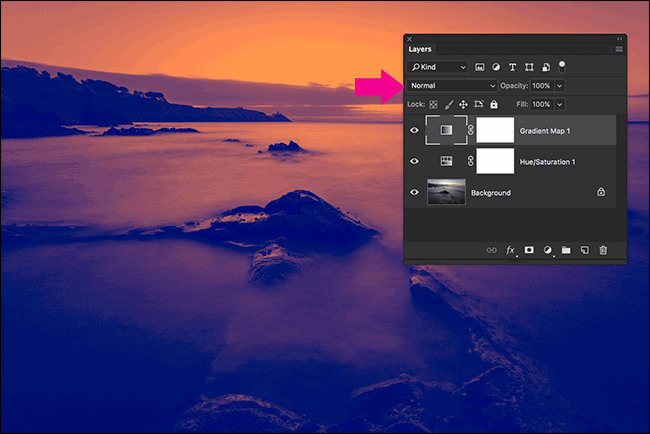Open the fx layer style menu

pyautogui.click(x=510, y=250)
